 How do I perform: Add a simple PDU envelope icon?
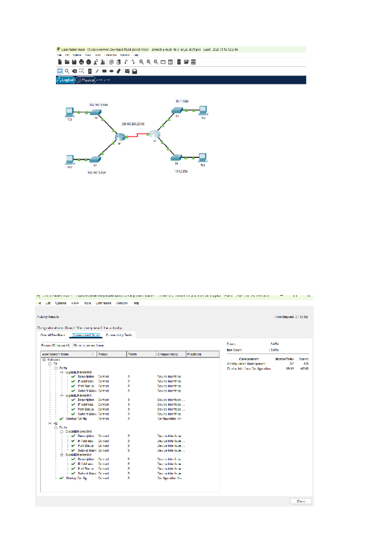tap(127, 71)
